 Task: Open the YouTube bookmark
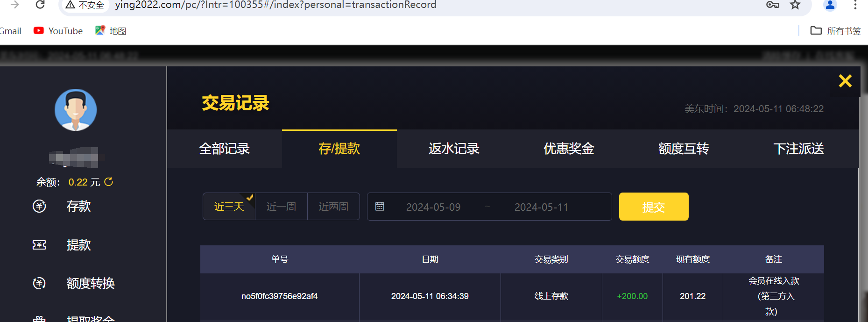click(x=58, y=31)
